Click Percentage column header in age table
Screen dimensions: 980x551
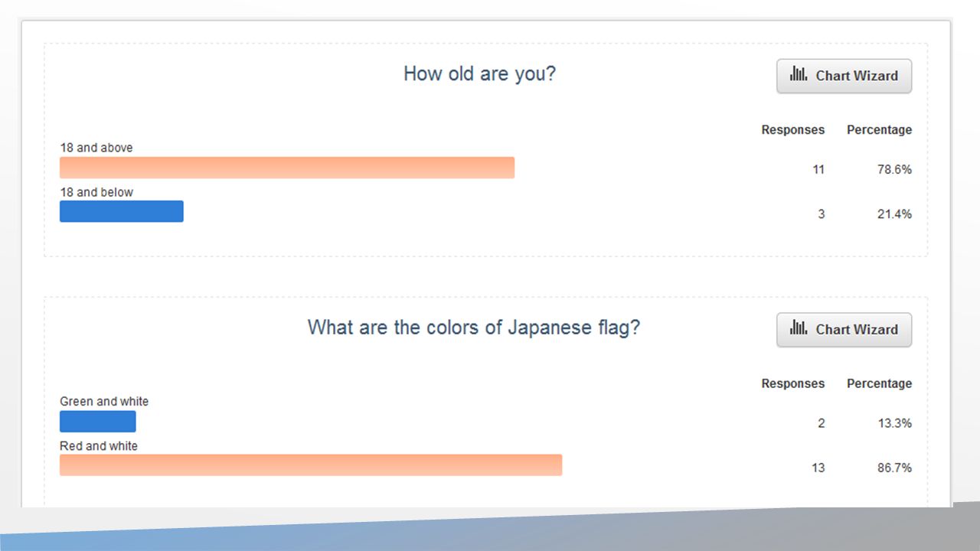pos(879,130)
